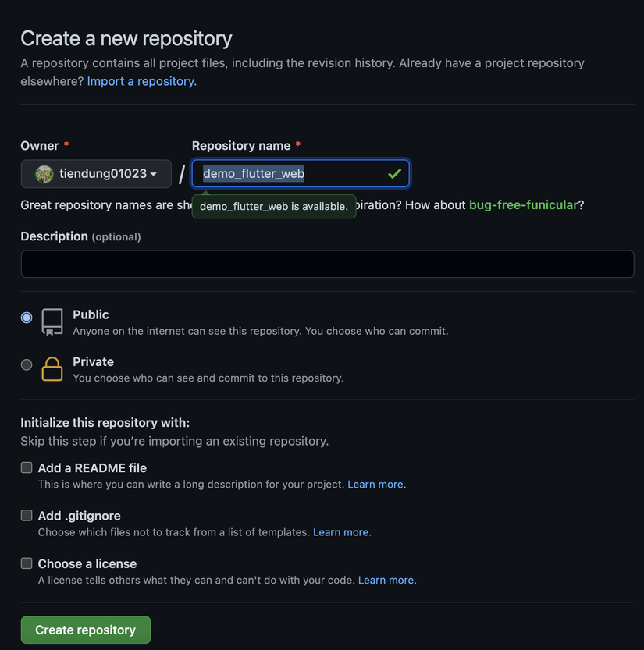This screenshot has height=650, width=644.
Task: Click the availability tooltip for demo_flutter_web
Action: point(273,207)
